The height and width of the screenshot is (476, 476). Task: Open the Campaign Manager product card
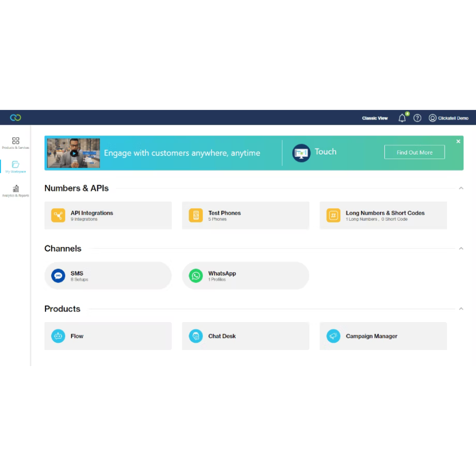383,336
